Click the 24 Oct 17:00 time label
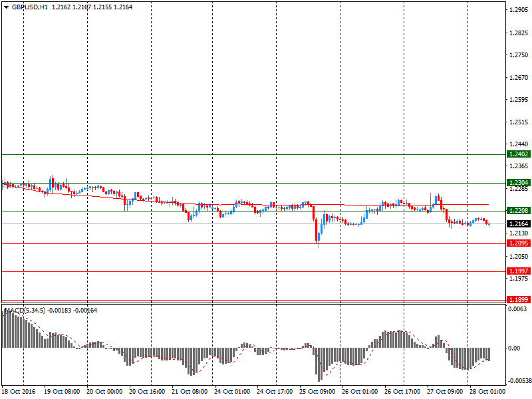 (x=275, y=392)
